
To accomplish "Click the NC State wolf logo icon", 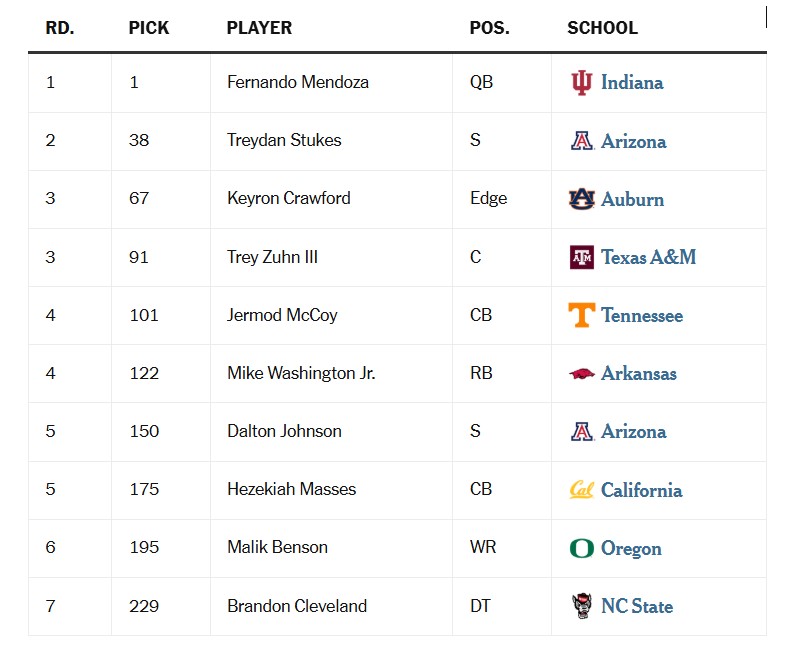I will [581, 606].
